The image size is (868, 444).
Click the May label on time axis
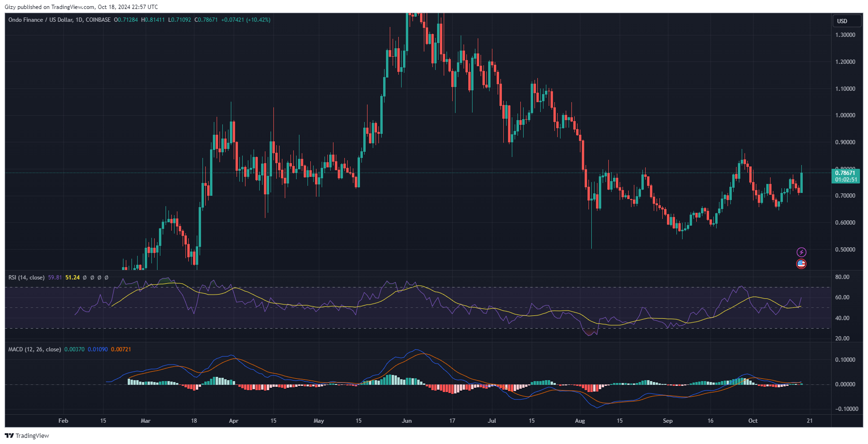319,421
